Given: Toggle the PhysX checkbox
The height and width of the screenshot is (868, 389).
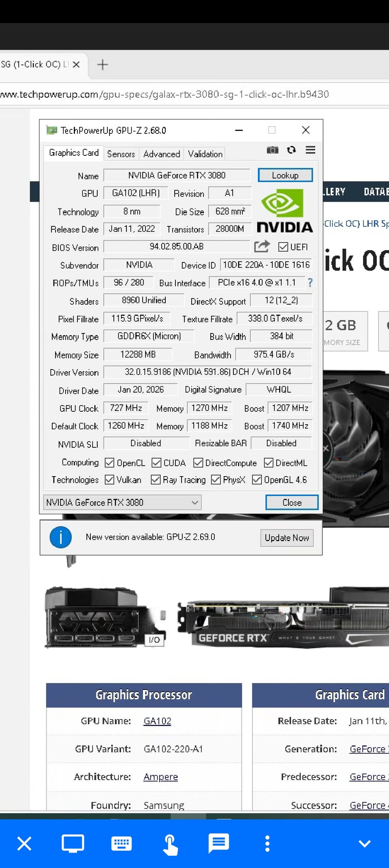Looking at the screenshot, I should coord(216,480).
